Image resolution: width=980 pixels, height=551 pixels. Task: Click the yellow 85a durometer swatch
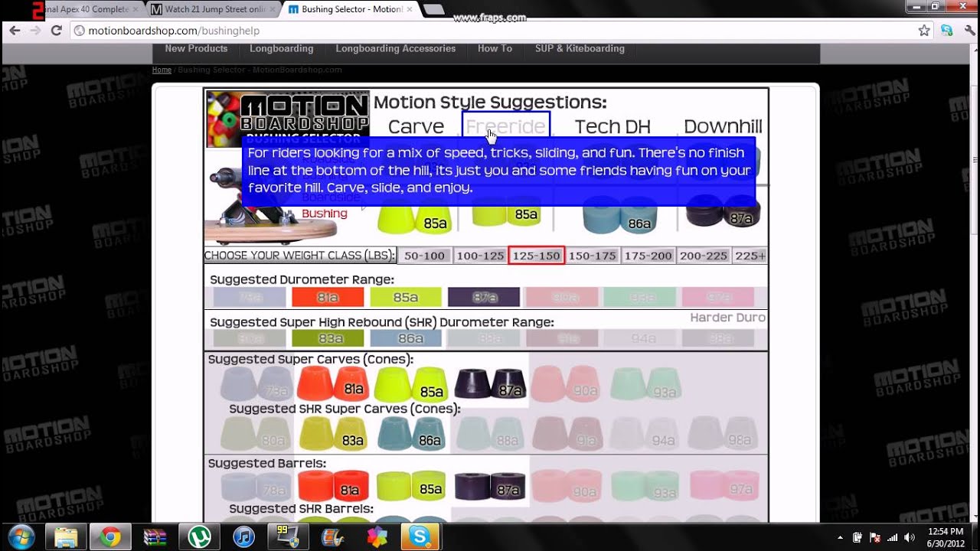pos(406,297)
